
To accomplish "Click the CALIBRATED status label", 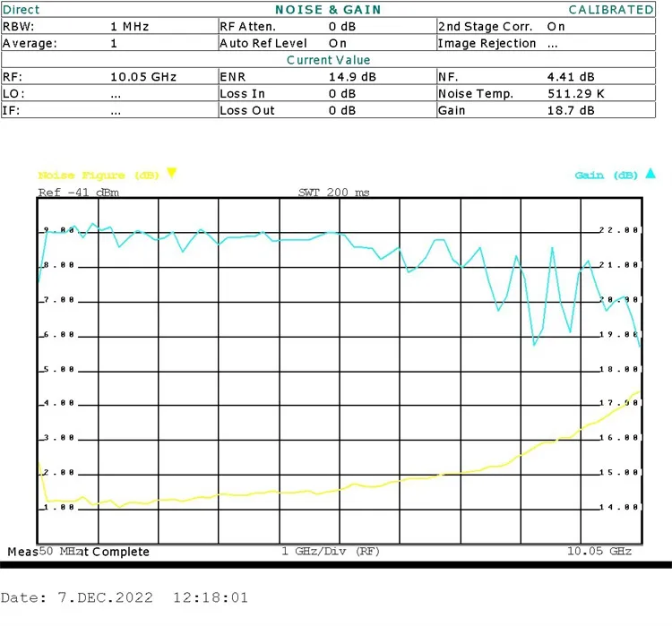I will click(611, 10).
